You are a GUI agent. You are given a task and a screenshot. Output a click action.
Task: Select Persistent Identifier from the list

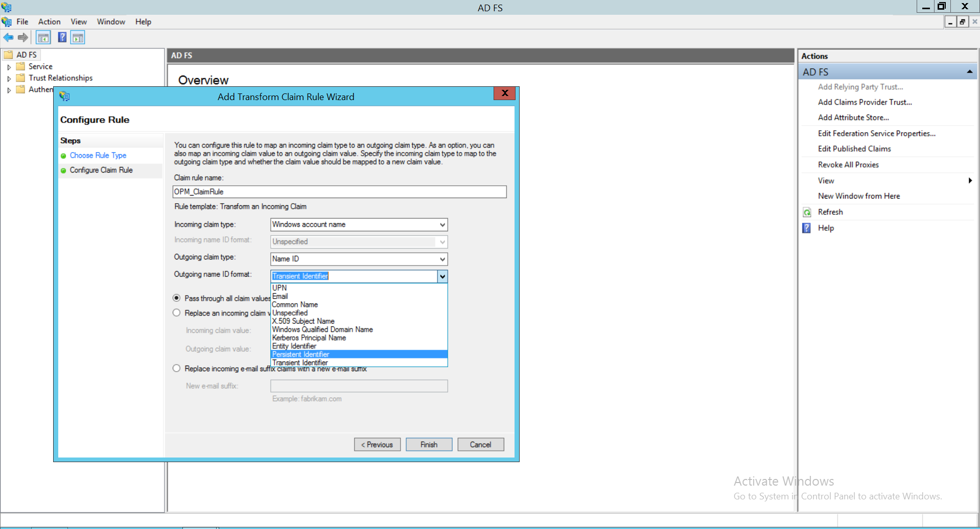[x=300, y=354]
